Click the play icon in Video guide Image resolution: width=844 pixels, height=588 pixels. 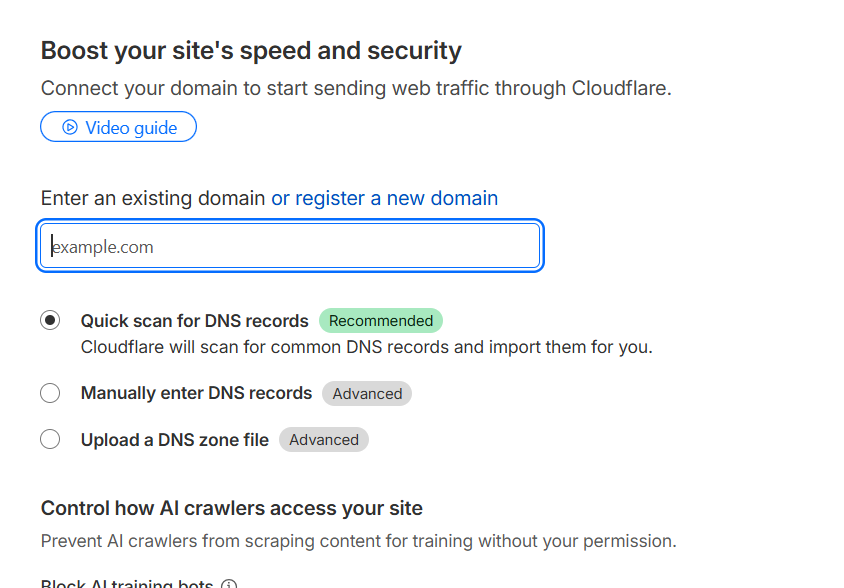point(70,127)
